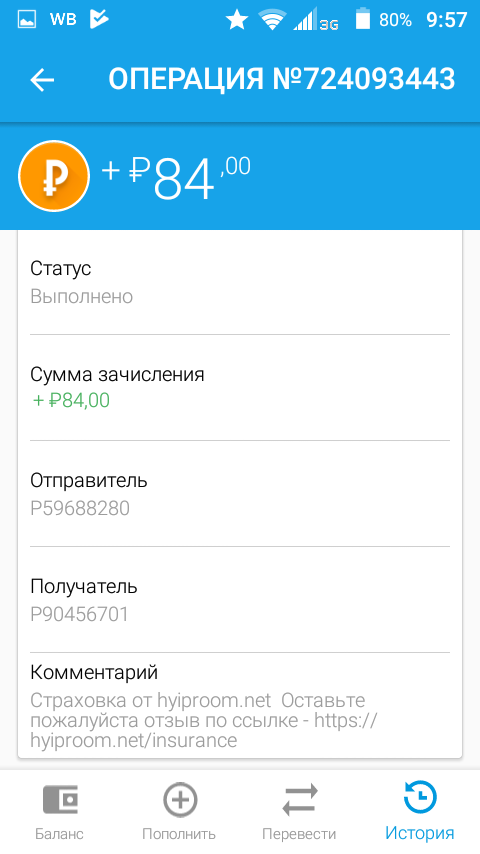Tap the Перевести arrows icon
Image resolution: width=480 pixels, height=854 pixels.
tap(299, 800)
